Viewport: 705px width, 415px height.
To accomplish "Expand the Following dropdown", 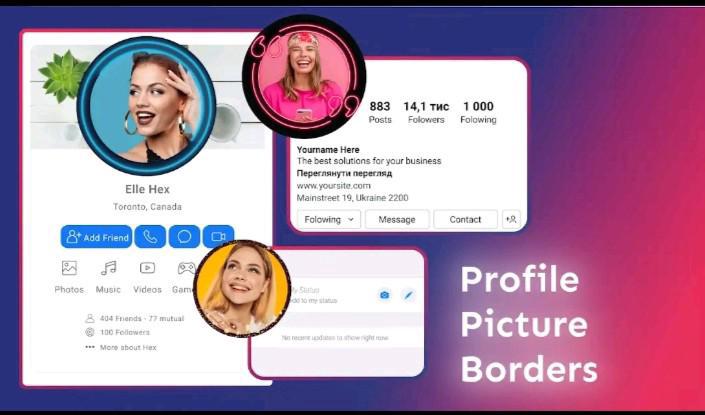I will pyautogui.click(x=328, y=219).
